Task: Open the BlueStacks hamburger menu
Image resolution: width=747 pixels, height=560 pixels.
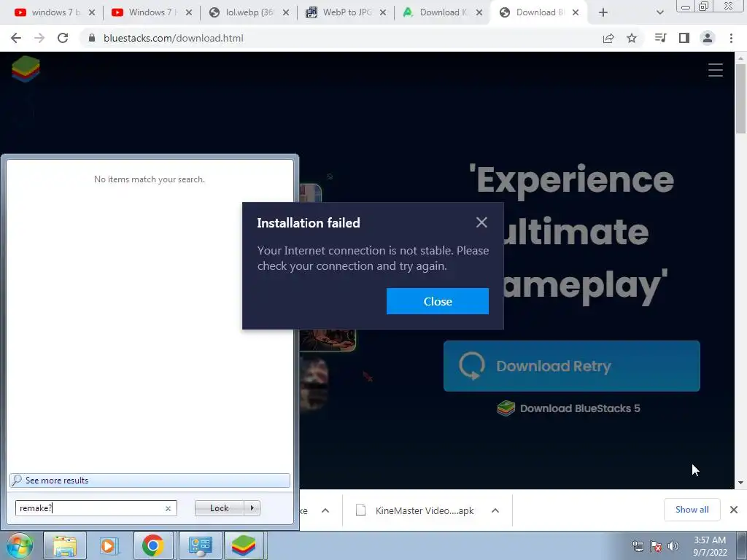Action: point(715,70)
